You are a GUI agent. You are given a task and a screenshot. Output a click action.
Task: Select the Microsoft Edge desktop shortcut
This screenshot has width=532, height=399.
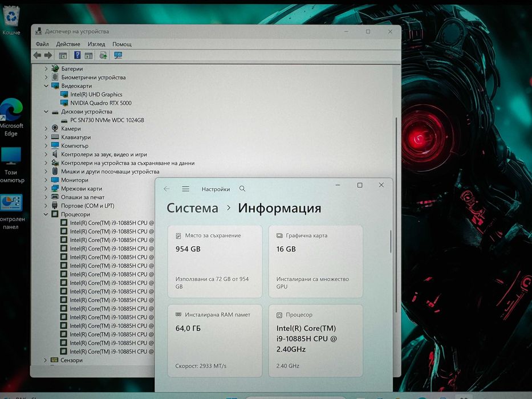click(x=11, y=117)
